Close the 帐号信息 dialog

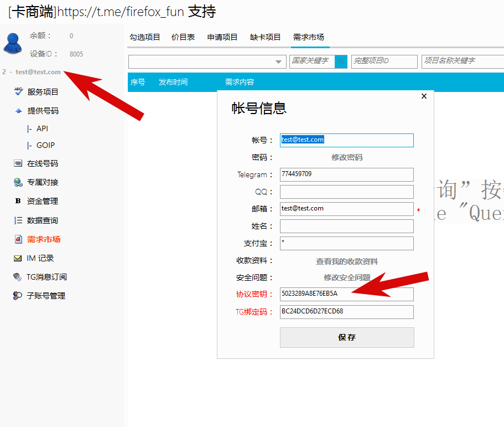(424, 96)
